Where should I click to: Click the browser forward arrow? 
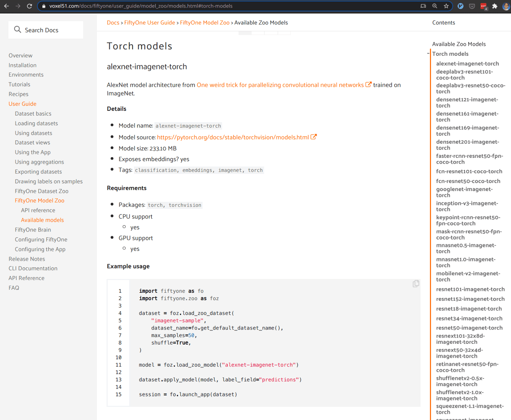(x=18, y=6)
